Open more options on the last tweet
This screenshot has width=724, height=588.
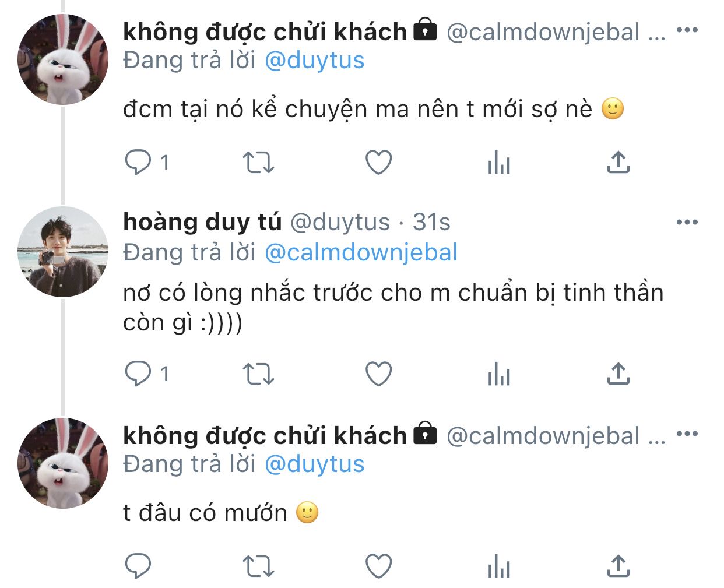[x=687, y=434]
